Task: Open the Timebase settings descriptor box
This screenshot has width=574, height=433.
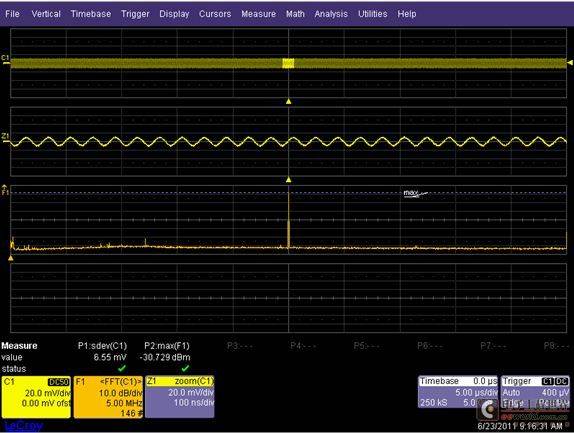Action: [458, 392]
